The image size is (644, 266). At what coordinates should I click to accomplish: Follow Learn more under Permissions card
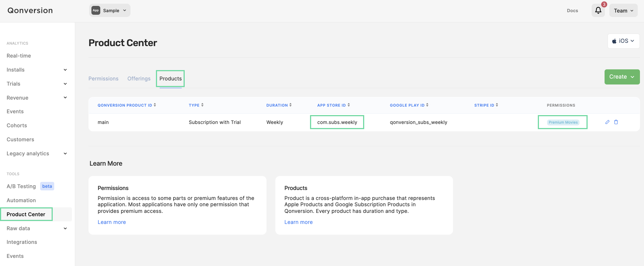(112, 222)
